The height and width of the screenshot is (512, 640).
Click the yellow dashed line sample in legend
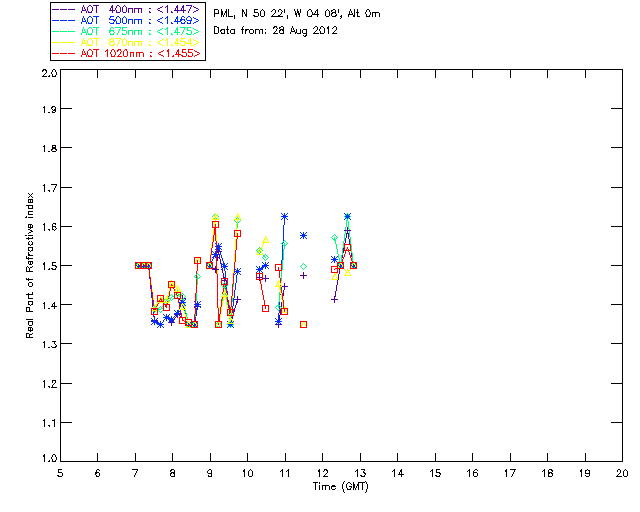64,42
